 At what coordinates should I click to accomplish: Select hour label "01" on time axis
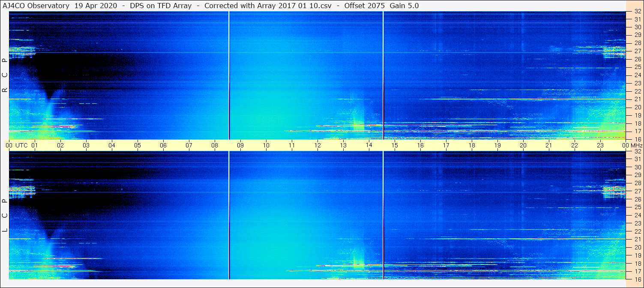(35, 145)
